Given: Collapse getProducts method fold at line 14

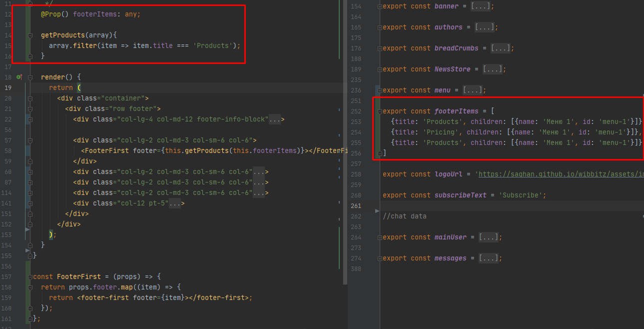Looking at the screenshot, I should tap(30, 35).
